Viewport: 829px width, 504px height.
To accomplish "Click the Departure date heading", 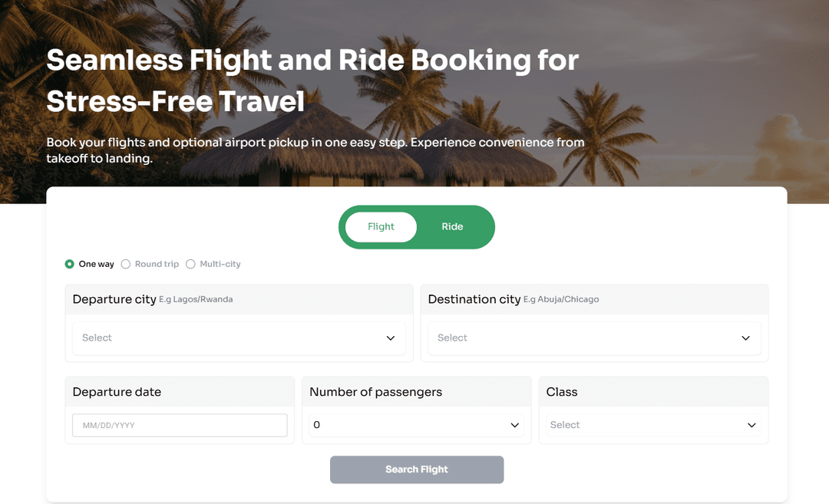I will coord(117,392).
